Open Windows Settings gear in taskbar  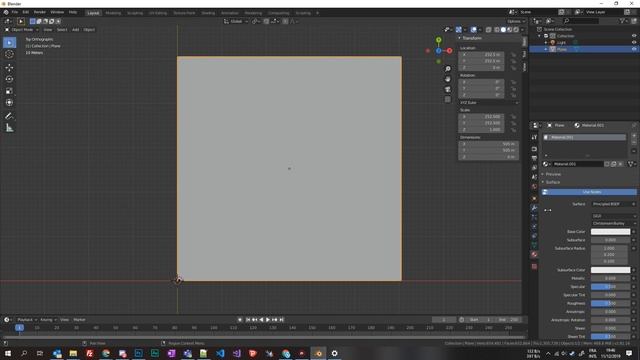[x=335, y=353]
